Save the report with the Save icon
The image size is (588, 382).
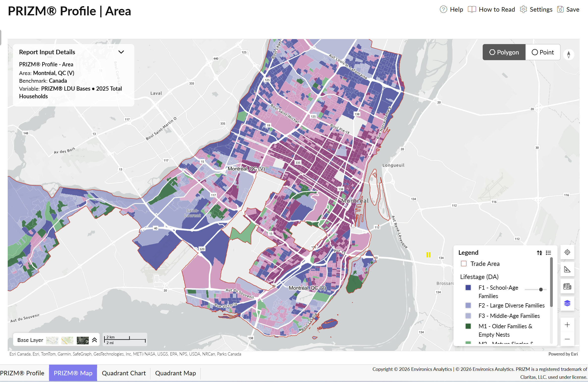coord(568,9)
